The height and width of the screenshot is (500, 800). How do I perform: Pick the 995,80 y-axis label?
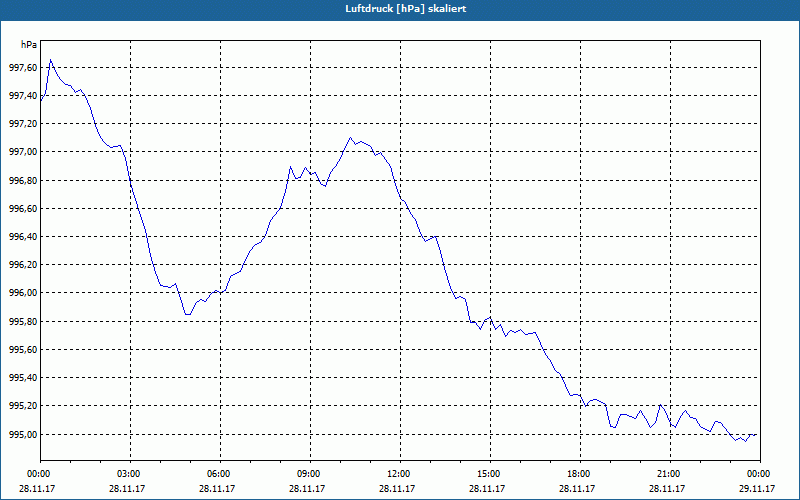23,321
